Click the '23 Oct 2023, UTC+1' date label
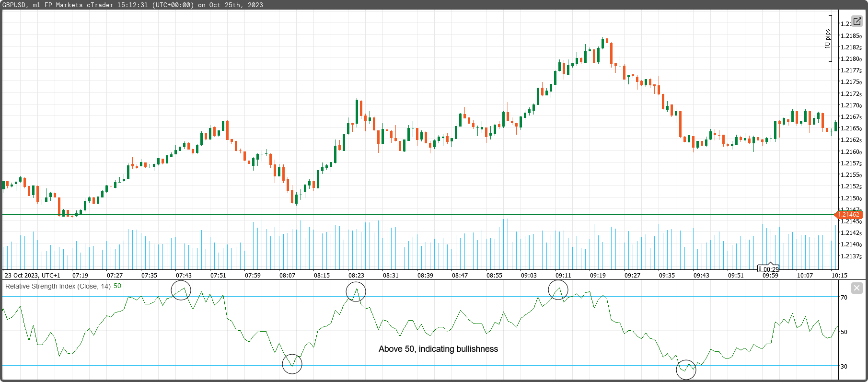 33,276
